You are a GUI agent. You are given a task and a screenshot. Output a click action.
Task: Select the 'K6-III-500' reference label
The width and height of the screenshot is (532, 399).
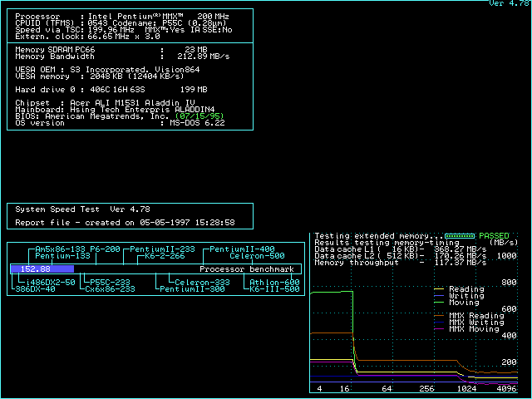click(x=274, y=289)
